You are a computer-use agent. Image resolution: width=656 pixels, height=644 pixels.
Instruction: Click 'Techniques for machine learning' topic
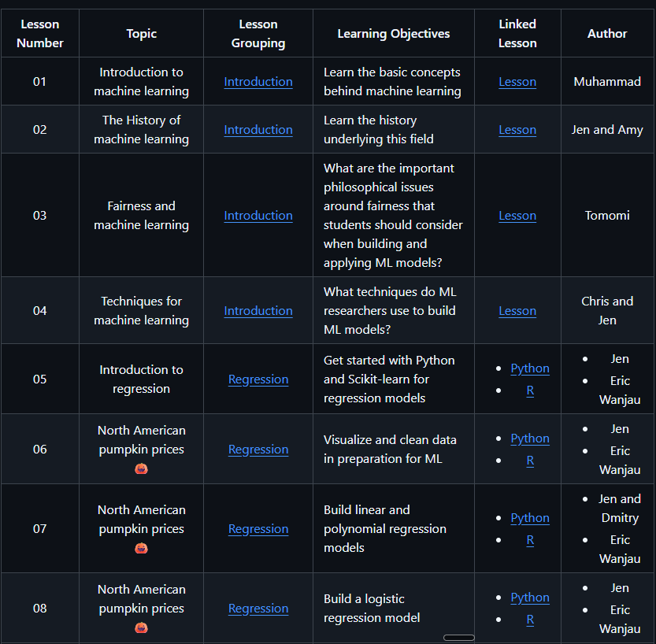(142, 311)
